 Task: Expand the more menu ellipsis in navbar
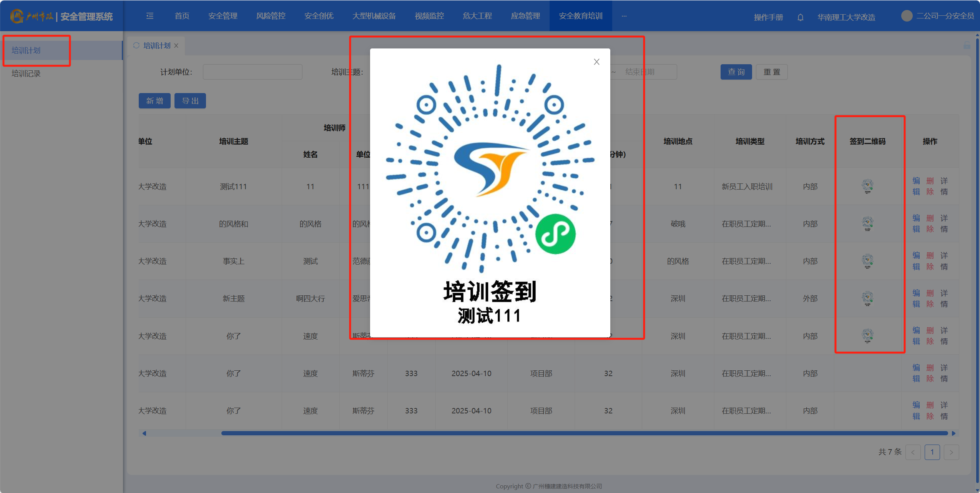click(624, 16)
